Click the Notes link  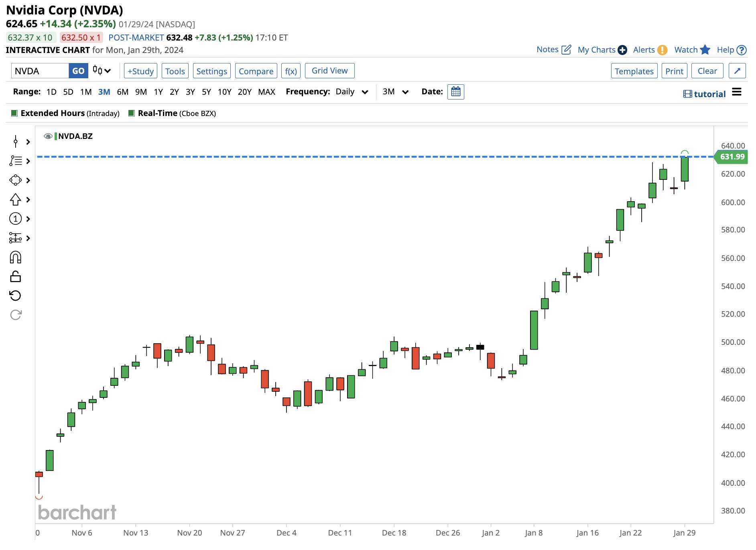[x=547, y=50]
